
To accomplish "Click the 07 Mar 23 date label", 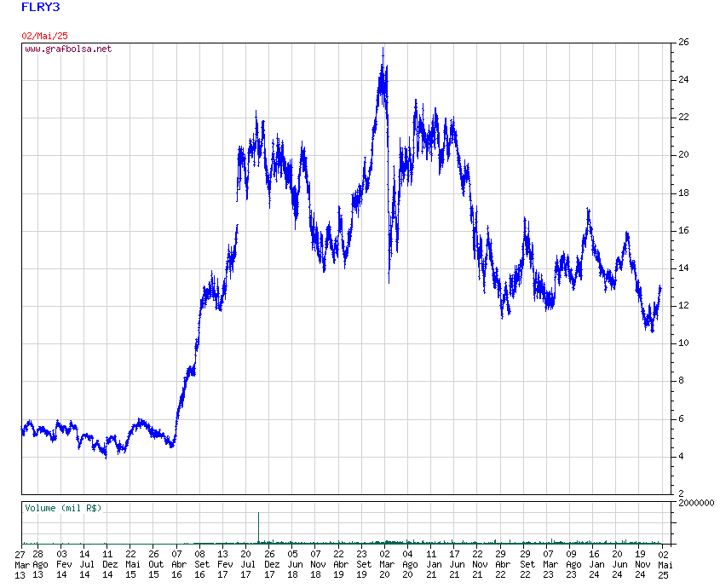I will click(550, 565).
